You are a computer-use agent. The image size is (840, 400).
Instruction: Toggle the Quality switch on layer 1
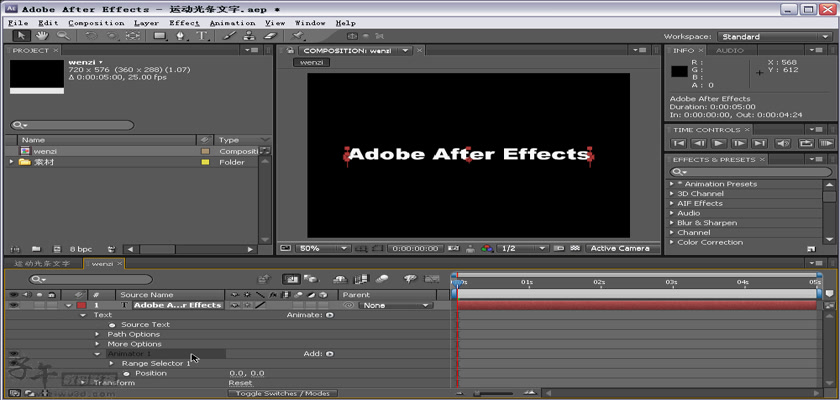click(x=260, y=305)
